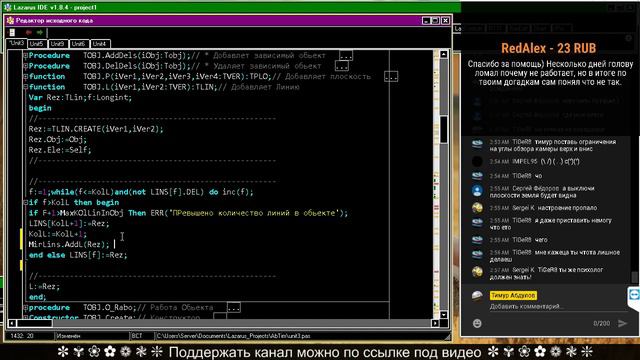Click the document icon in editor toolbar
The height and width of the screenshot is (360, 640).
coord(12,32)
